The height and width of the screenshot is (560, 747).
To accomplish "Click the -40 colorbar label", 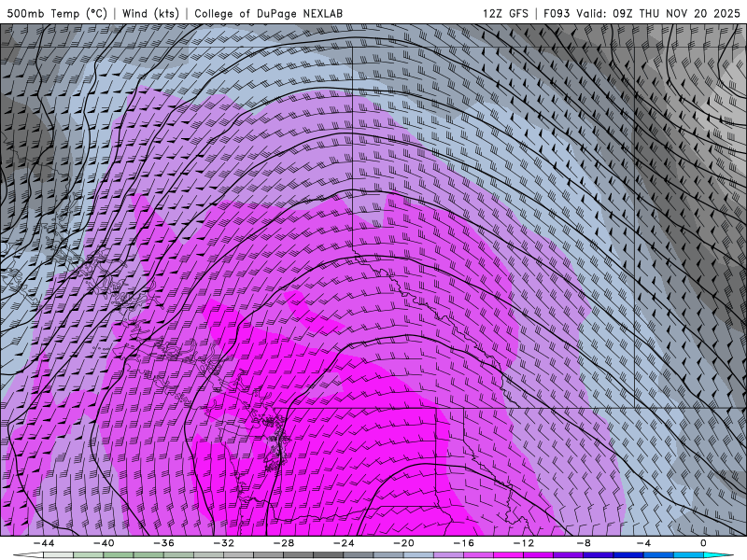I will click(x=104, y=543).
